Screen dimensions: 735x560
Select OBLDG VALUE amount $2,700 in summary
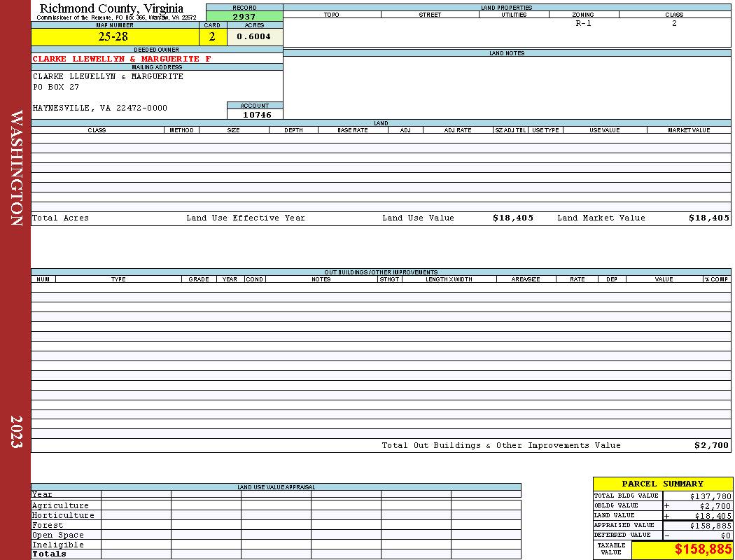click(x=715, y=506)
